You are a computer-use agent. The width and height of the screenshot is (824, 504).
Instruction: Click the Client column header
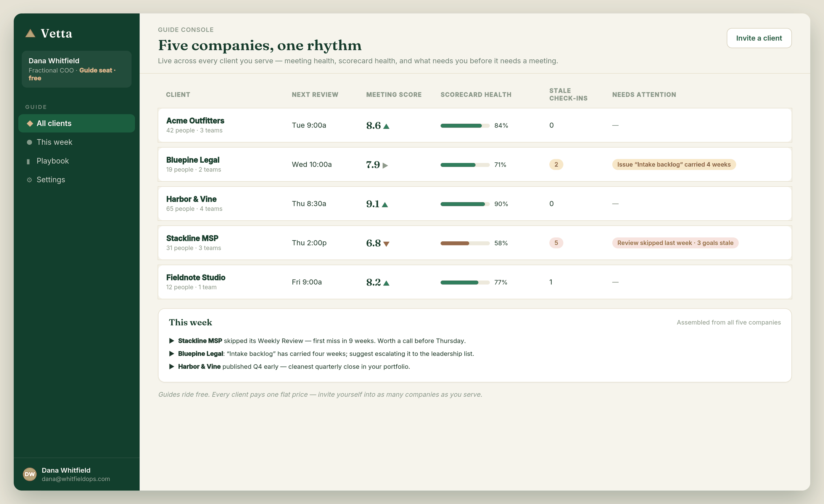click(x=178, y=95)
